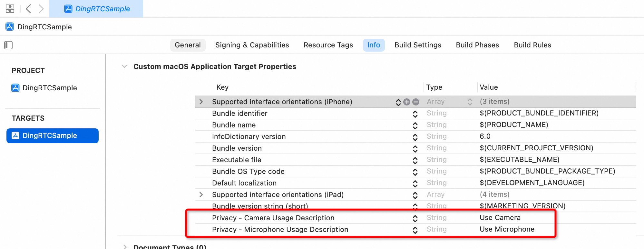644x249 pixels.
Task: Open key stepper for Bundle identifier
Action: (415, 114)
